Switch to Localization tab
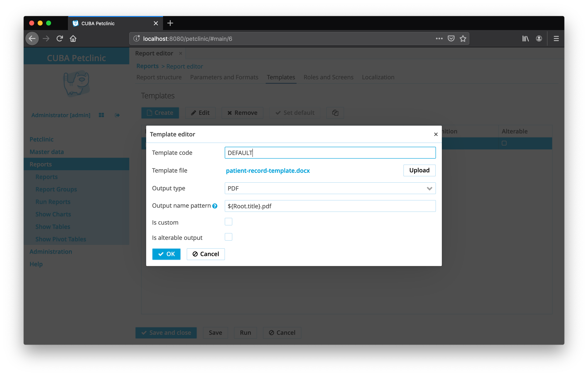 coord(378,77)
